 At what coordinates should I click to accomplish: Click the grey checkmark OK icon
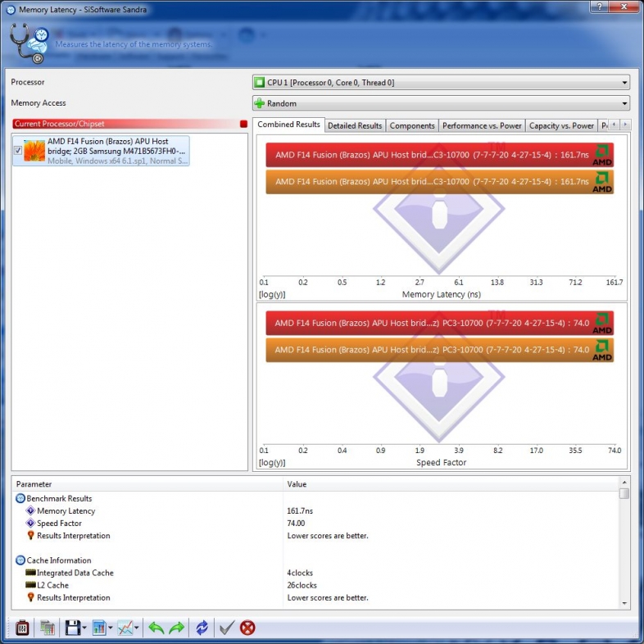(x=227, y=628)
